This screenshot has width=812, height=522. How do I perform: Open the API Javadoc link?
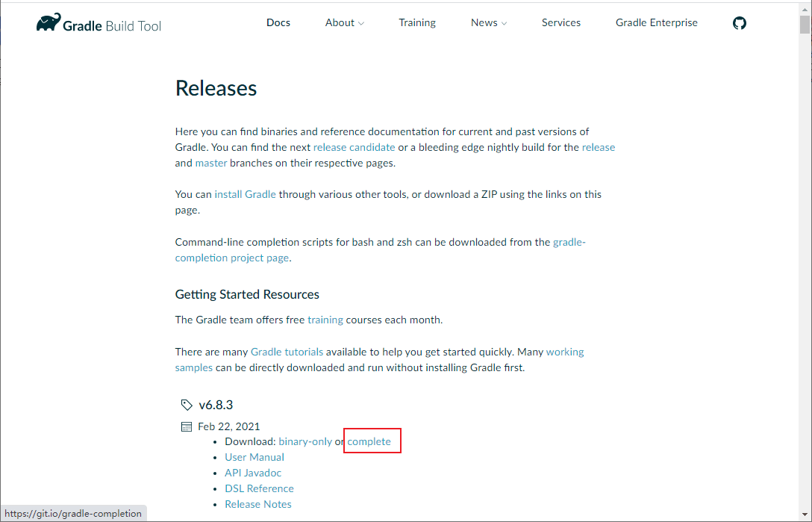point(253,473)
